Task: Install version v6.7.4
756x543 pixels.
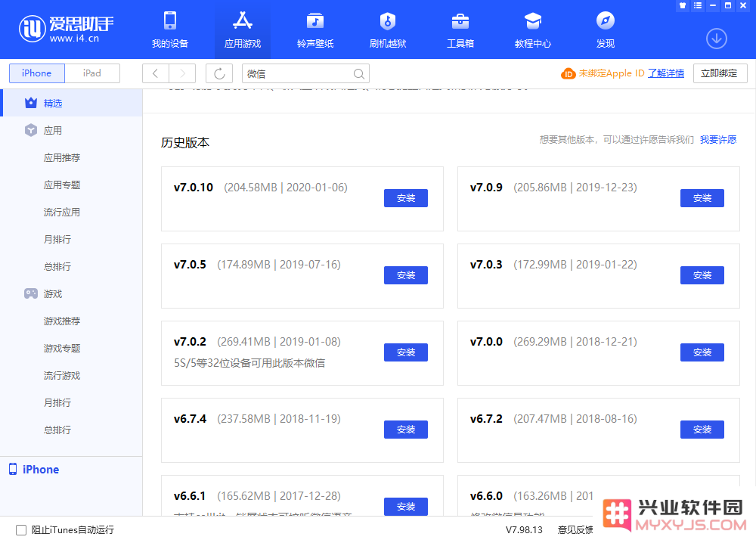Action: point(405,430)
